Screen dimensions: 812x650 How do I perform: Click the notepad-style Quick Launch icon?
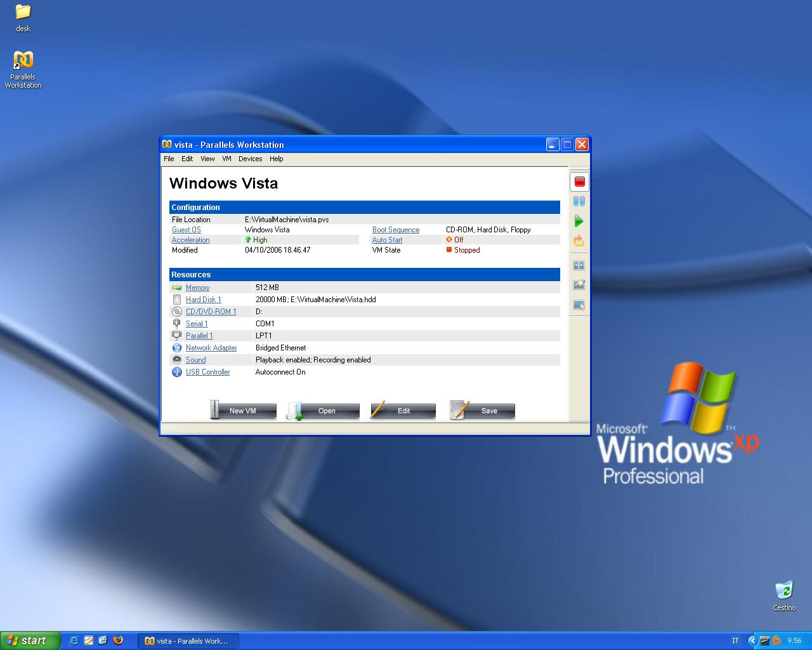click(x=88, y=640)
